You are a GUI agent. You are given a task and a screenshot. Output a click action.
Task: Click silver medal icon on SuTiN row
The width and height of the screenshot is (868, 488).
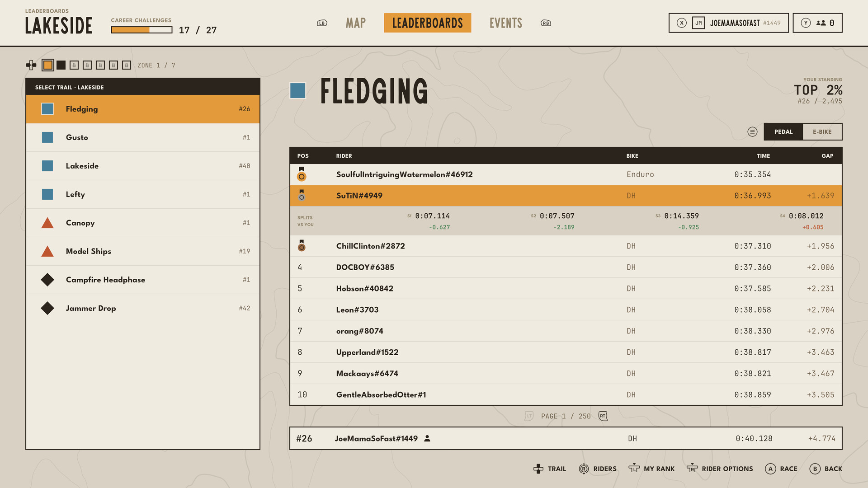point(302,195)
